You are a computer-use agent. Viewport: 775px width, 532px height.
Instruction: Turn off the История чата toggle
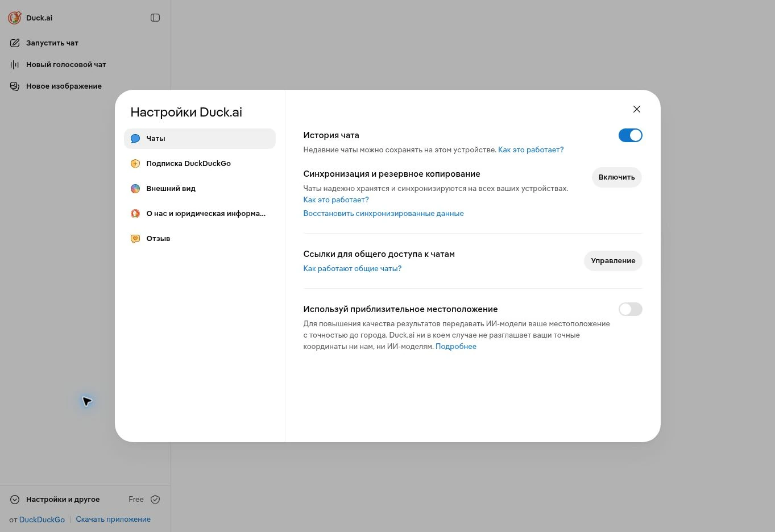[x=630, y=135]
